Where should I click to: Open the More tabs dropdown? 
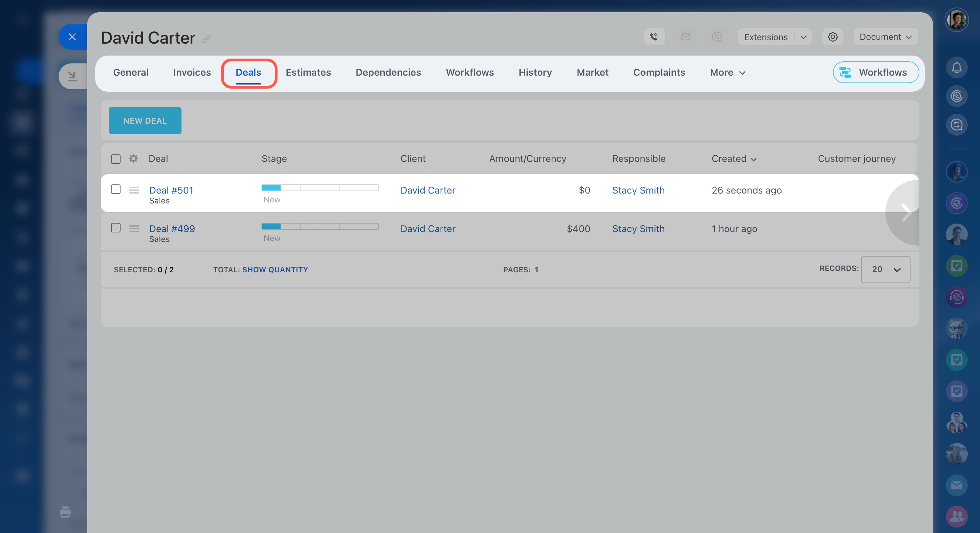click(x=727, y=72)
